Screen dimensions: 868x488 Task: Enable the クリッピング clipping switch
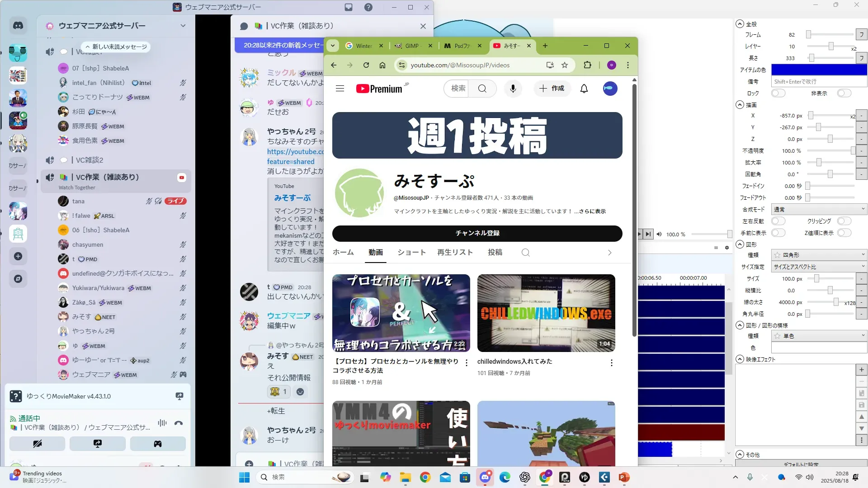pos(844,221)
